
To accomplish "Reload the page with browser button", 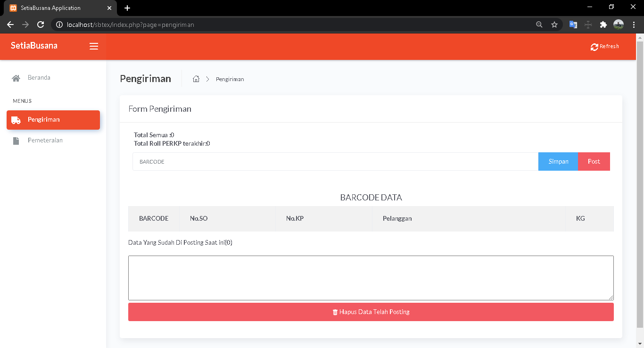I will (x=41, y=25).
